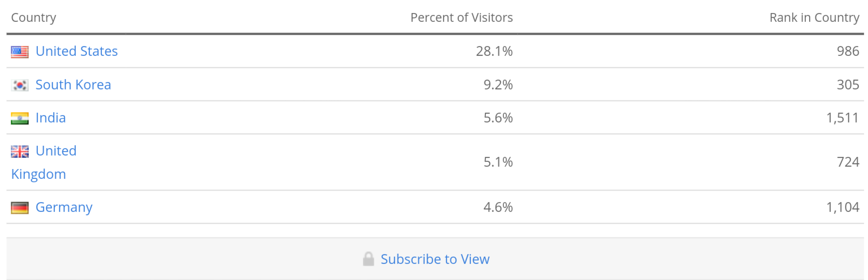Click the United States flag icon
This screenshot has height=280, width=868.
pyautogui.click(x=20, y=52)
